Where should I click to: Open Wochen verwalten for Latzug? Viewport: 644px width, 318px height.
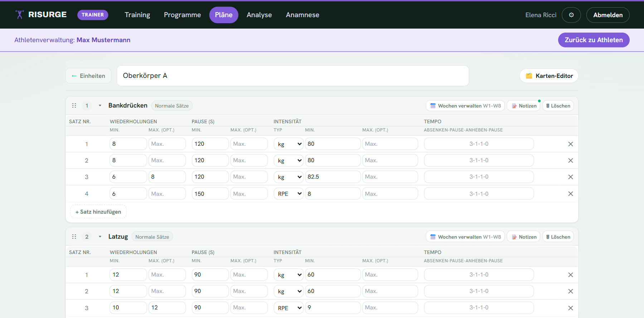[x=465, y=237]
